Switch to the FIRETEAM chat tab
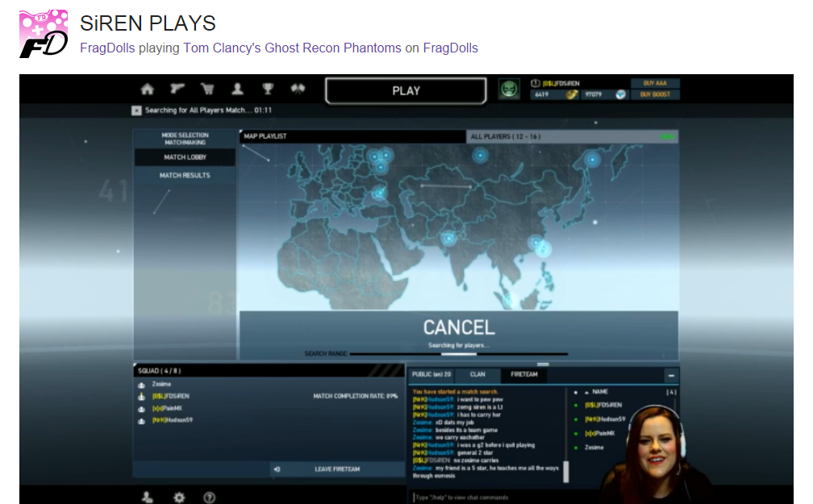The width and height of the screenshot is (813, 504). click(523, 374)
